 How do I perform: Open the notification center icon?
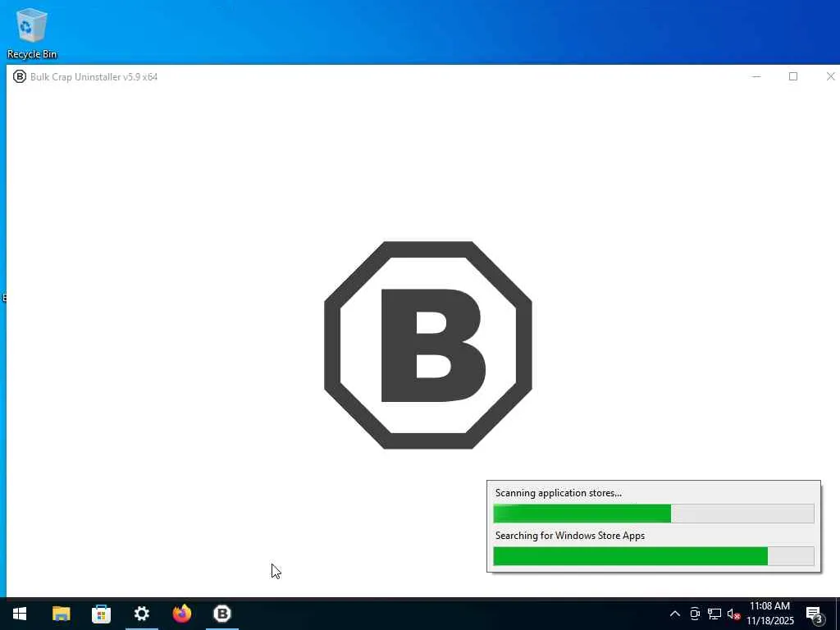tap(814, 614)
